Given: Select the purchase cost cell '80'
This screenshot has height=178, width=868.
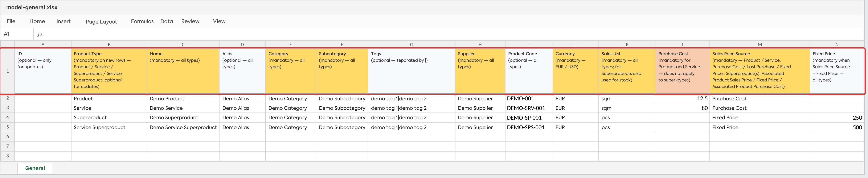Looking at the screenshot, I should point(683,108).
